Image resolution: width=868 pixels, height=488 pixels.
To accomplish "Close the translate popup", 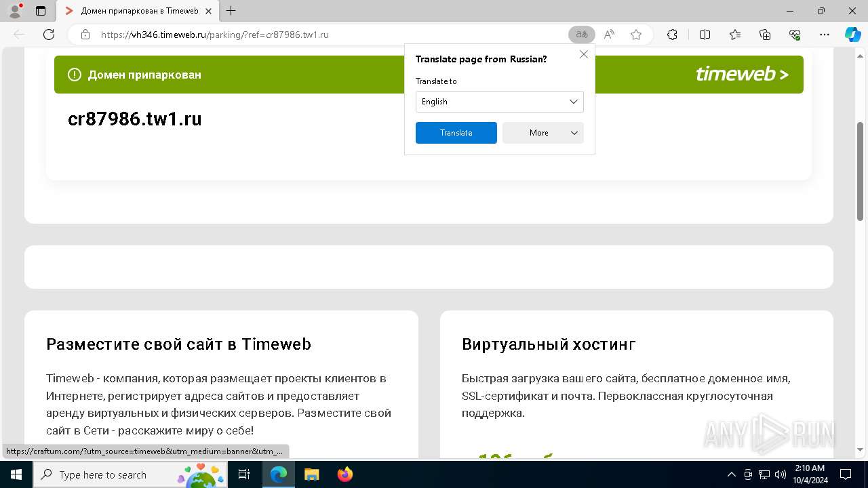I will coord(584,54).
